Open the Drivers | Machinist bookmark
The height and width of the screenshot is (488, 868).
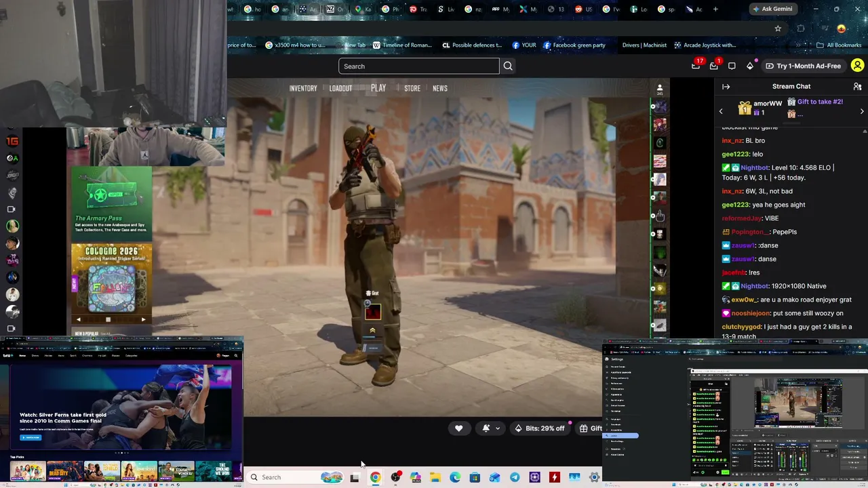[x=644, y=45]
